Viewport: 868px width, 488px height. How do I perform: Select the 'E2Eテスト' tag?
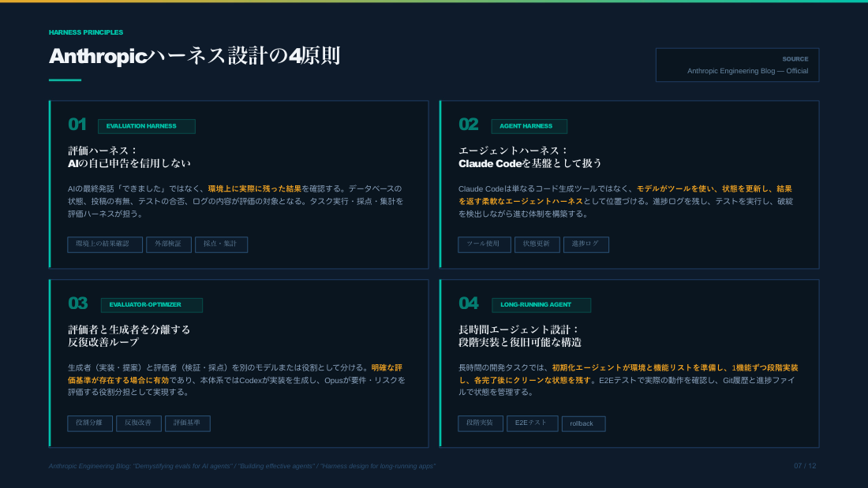(x=532, y=423)
